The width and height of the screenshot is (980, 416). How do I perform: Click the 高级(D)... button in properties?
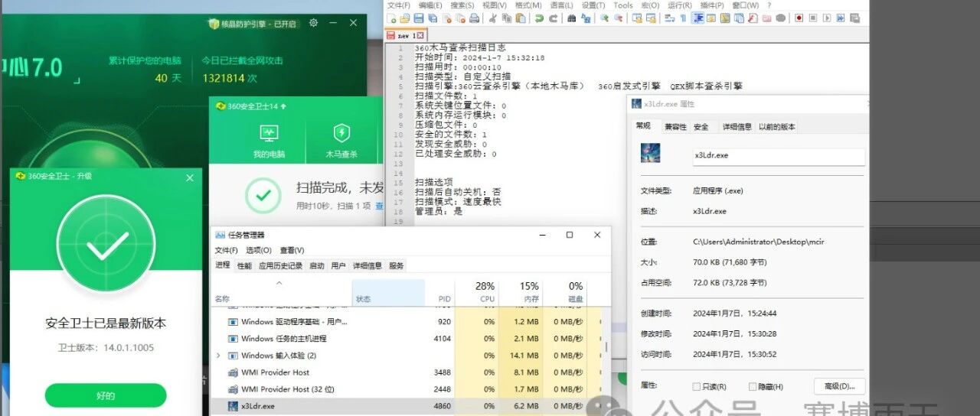click(839, 386)
